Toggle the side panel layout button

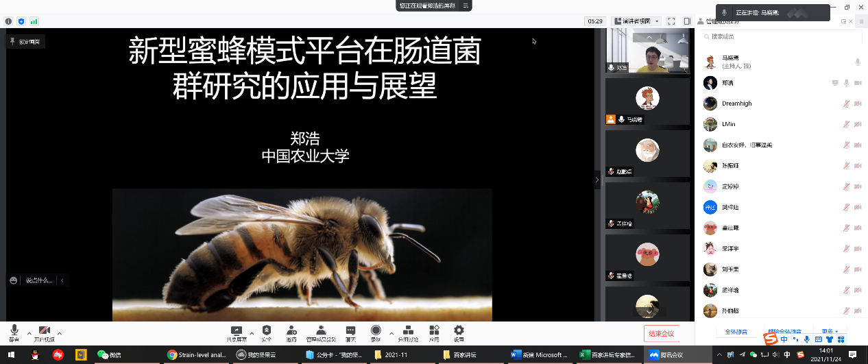point(687,21)
